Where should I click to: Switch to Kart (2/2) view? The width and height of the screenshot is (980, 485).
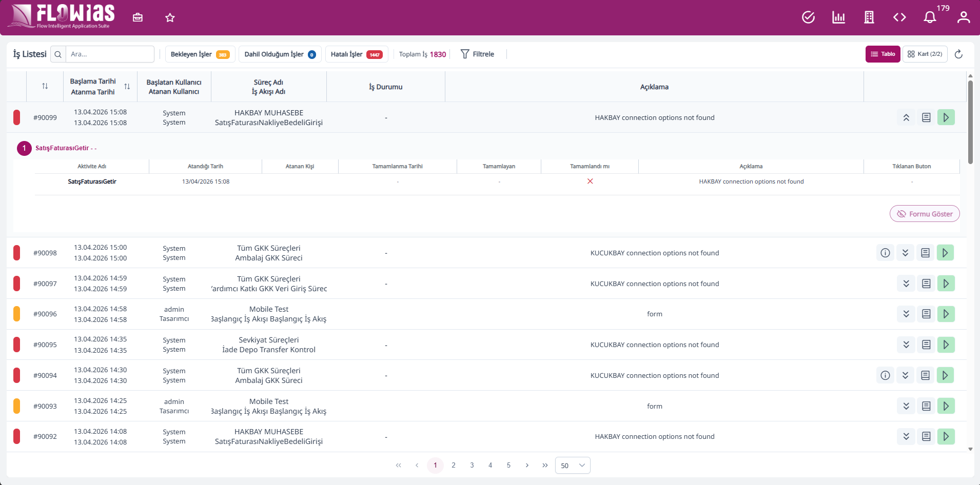925,54
